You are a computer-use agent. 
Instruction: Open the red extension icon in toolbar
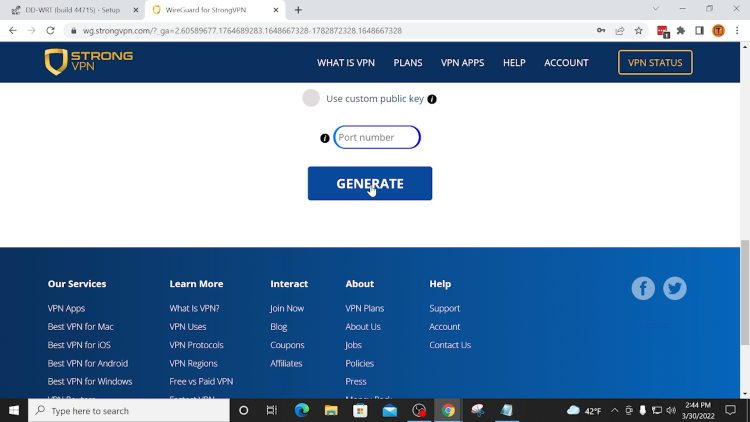[x=662, y=31]
